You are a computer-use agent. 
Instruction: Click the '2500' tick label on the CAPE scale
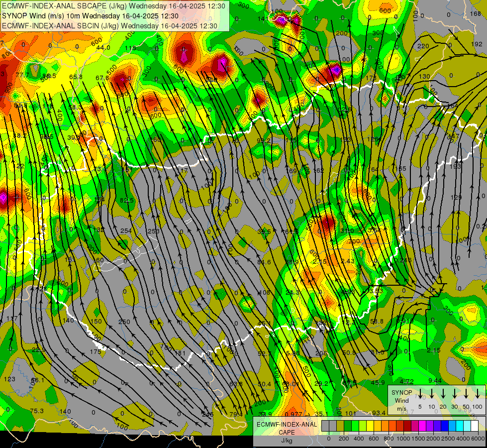pos(448,439)
